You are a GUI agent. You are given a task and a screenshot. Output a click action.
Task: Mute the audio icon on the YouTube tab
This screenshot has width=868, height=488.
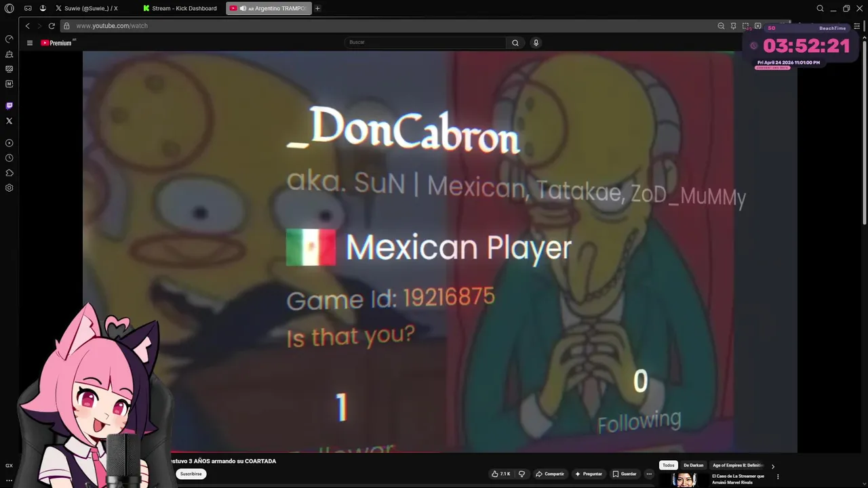pyautogui.click(x=243, y=8)
